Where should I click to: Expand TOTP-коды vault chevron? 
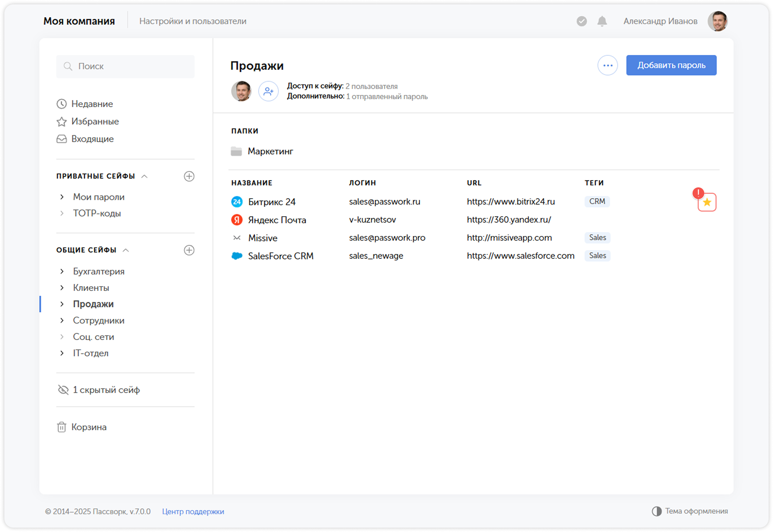pos(62,213)
